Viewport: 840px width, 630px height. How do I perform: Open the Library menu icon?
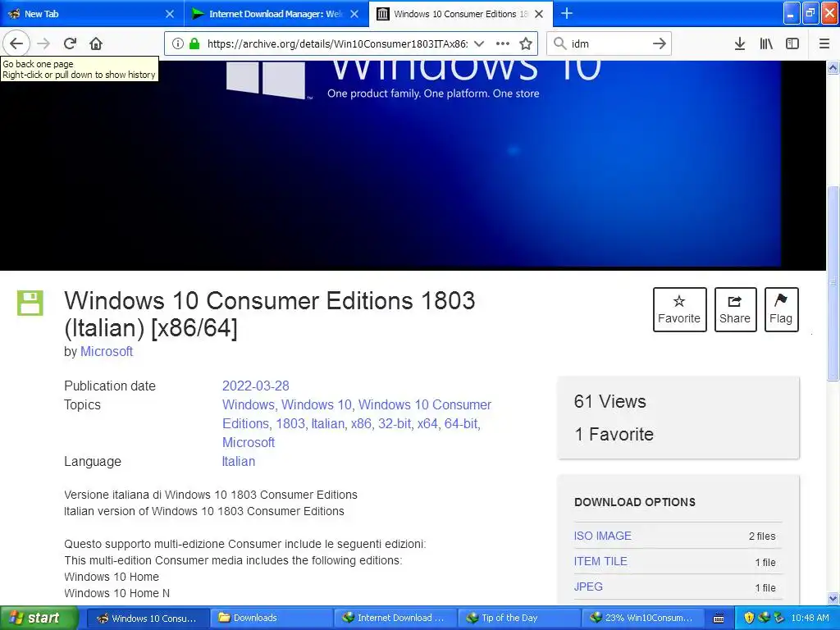766,43
